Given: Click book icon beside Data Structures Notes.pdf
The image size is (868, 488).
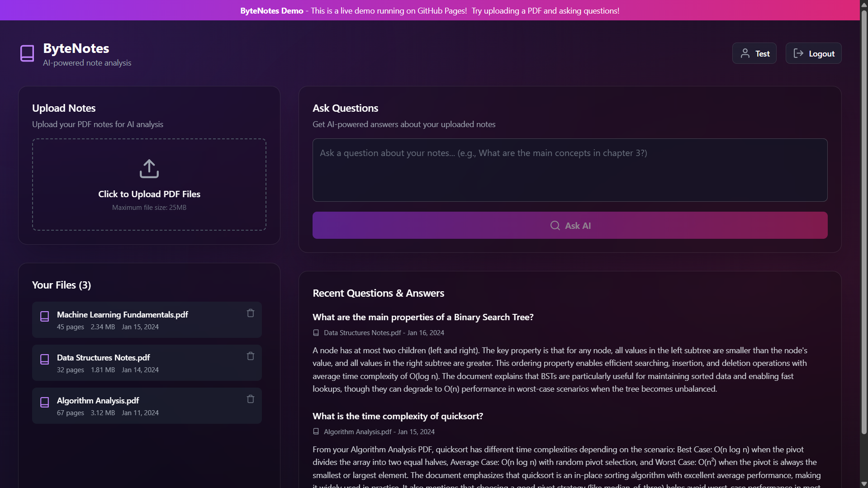Looking at the screenshot, I should click(45, 359).
